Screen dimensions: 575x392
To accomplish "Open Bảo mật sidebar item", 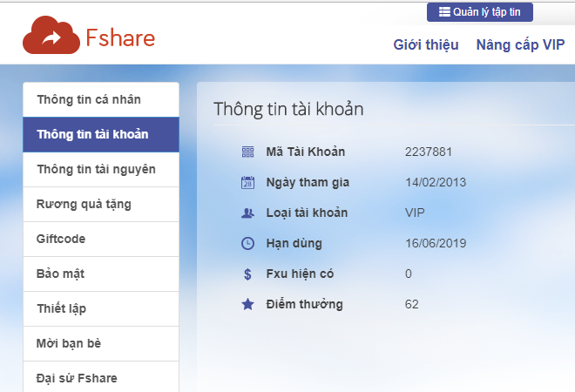I will click(101, 274).
